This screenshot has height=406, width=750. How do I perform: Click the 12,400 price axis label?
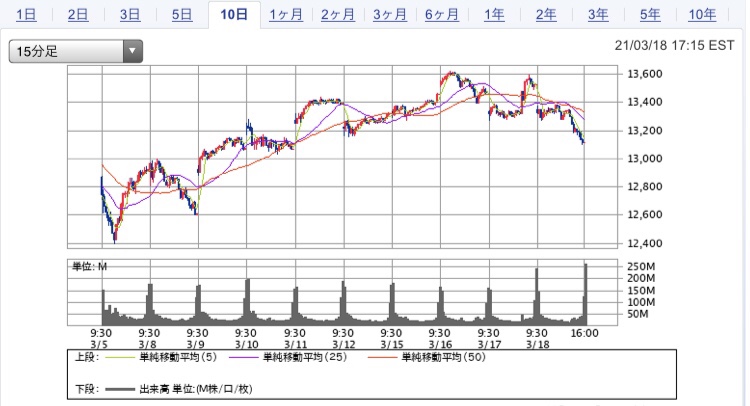645,243
